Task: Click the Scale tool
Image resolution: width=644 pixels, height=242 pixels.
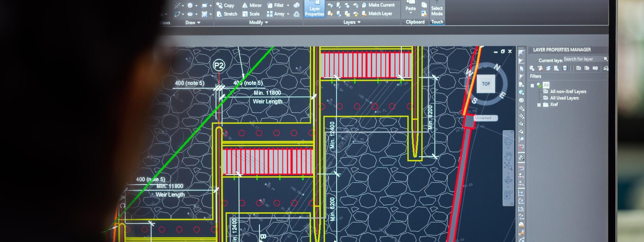Action: click(x=251, y=14)
